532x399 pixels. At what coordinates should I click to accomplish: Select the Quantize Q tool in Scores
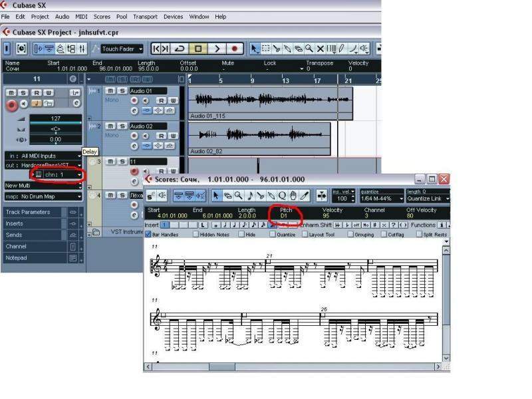282,196
